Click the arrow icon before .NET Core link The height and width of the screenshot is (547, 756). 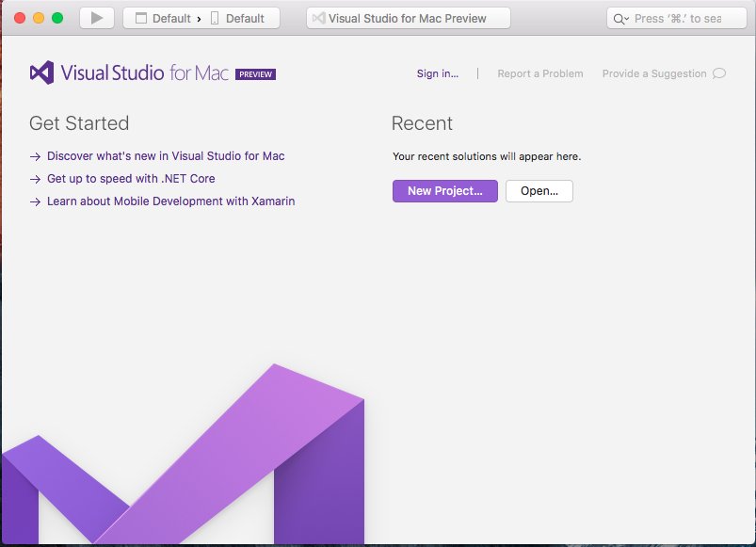pyautogui.click(x=35, y=179)
